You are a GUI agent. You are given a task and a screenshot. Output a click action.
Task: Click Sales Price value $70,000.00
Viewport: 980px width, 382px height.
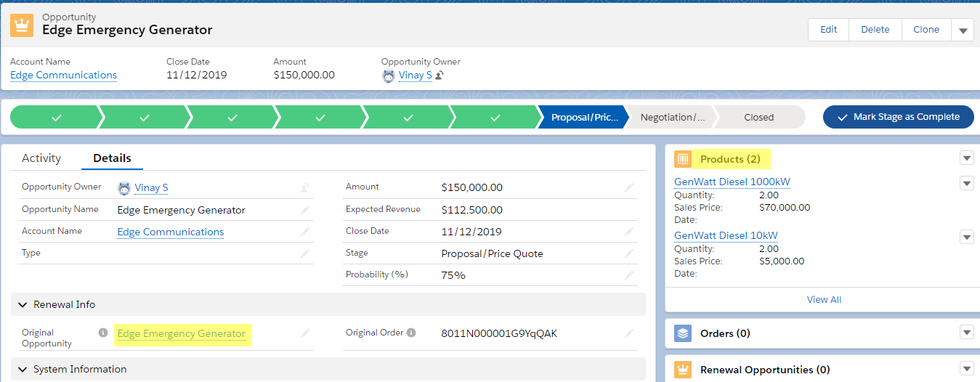click(x=785, y=208)
